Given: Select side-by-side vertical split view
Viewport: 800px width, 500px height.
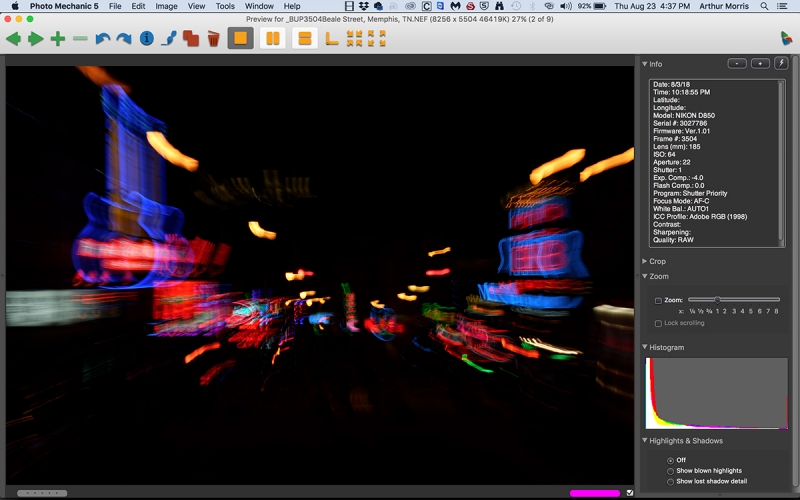Looking at the screenshot, I should point(273,38).
